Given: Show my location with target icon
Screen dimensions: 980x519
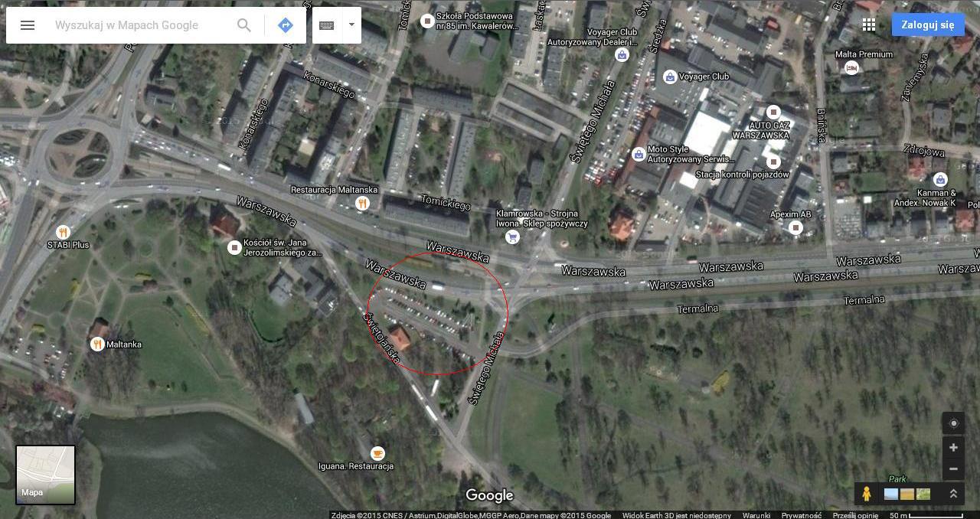Looking at the screenshot, I should tap(953, 423).
